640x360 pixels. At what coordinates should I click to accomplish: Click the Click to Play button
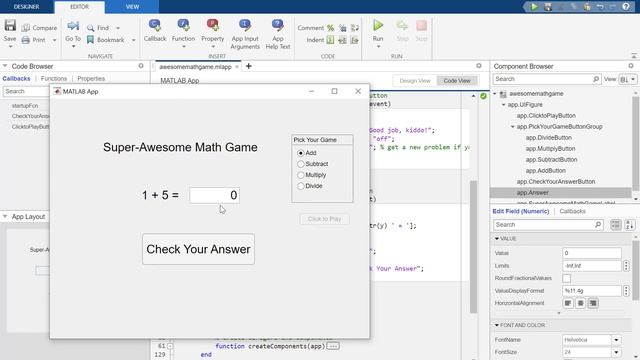(x=324, y=219)
